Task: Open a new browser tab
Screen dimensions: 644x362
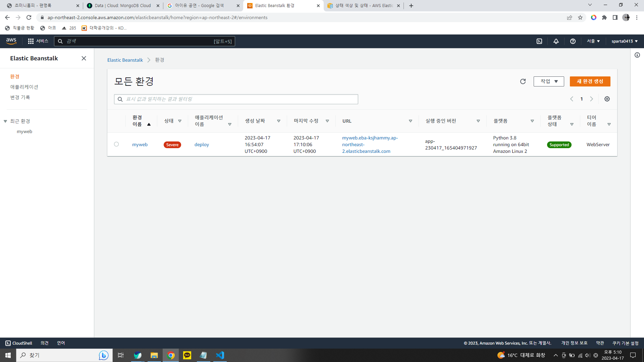Action: tap(411, 6)
